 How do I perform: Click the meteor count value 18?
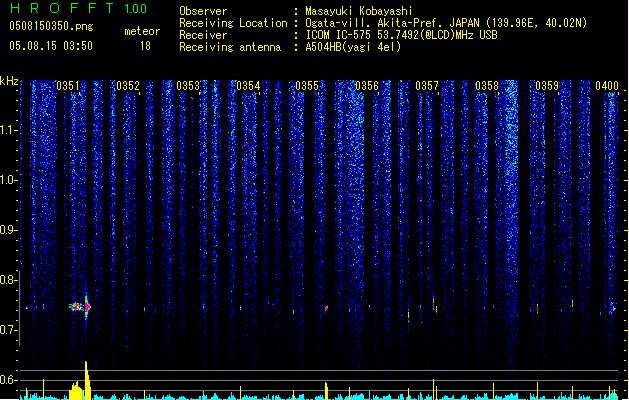point(145,46)
